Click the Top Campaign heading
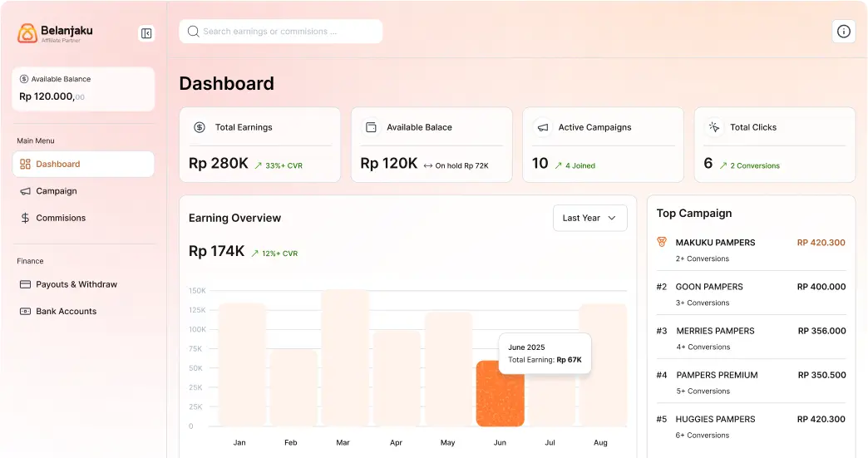This screenshot has width=868, height=458. (x=694, y=214)
